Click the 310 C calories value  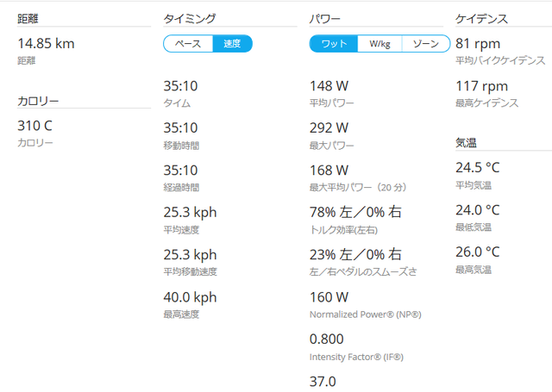[x=35, y=126]
